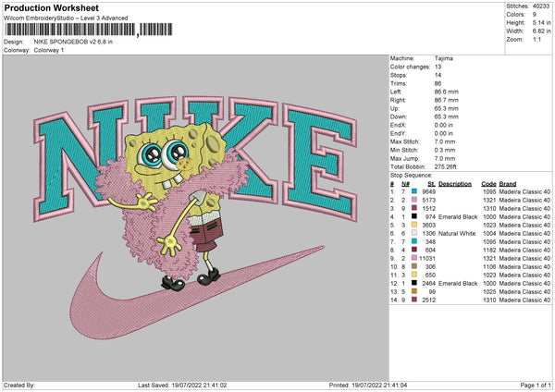Click the Stitches value 40233

click(541, 6)
